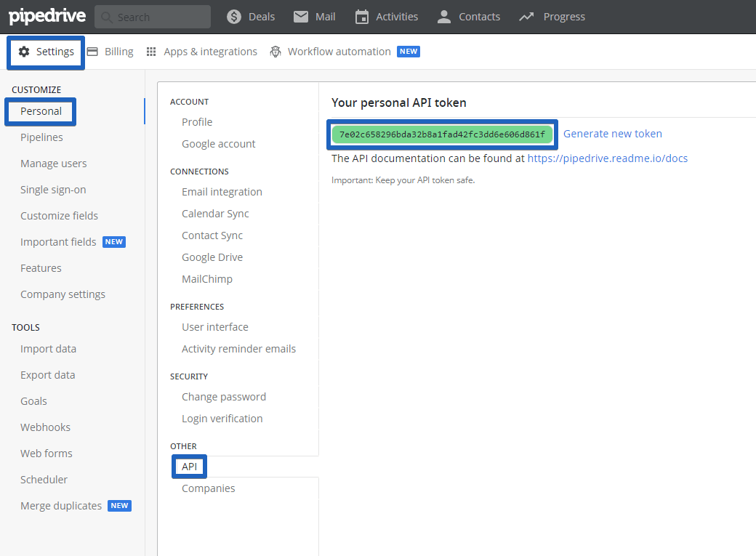Image resolution: width=756 pixels, height=556 pixels.
Task: Click the Workflow automation robot icon
Action: pyautogui.click(x=276, y=52)
